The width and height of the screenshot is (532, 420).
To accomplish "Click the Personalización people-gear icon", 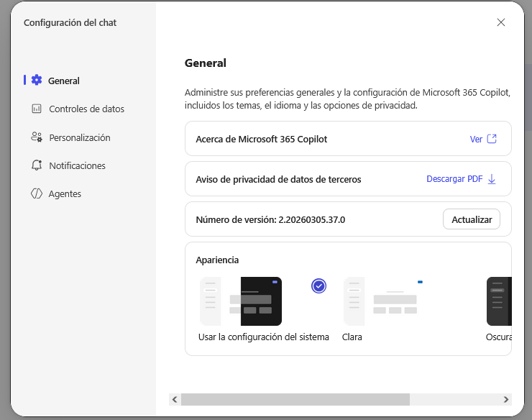I will point(37,137).
